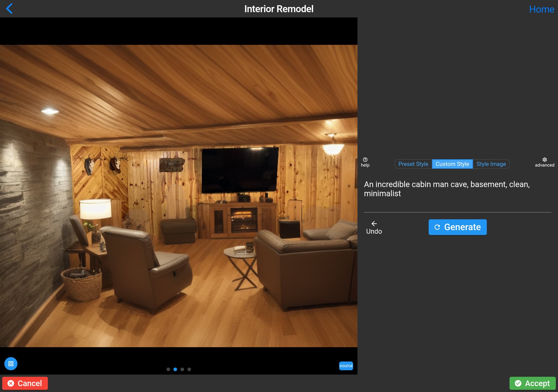The height and width of the screenshot is (392, 558).
Task: Cancel the interior remodel
Action: point(25,383)
